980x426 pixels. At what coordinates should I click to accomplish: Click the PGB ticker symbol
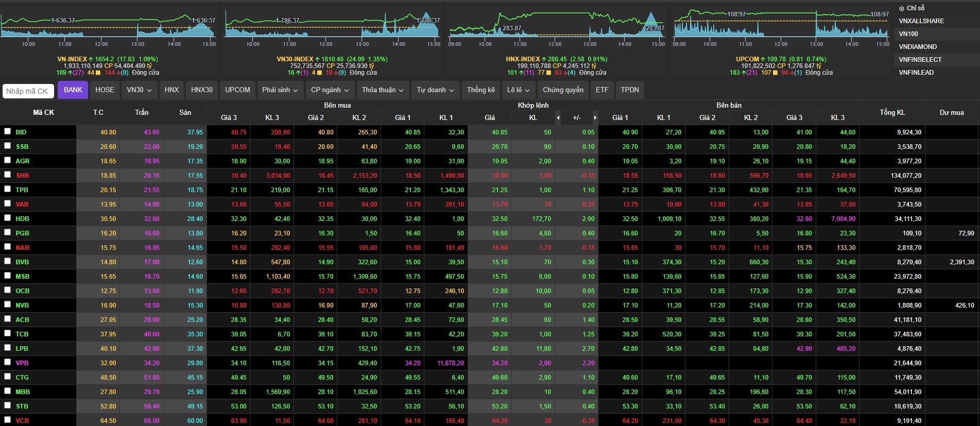[x=22, y=233]
